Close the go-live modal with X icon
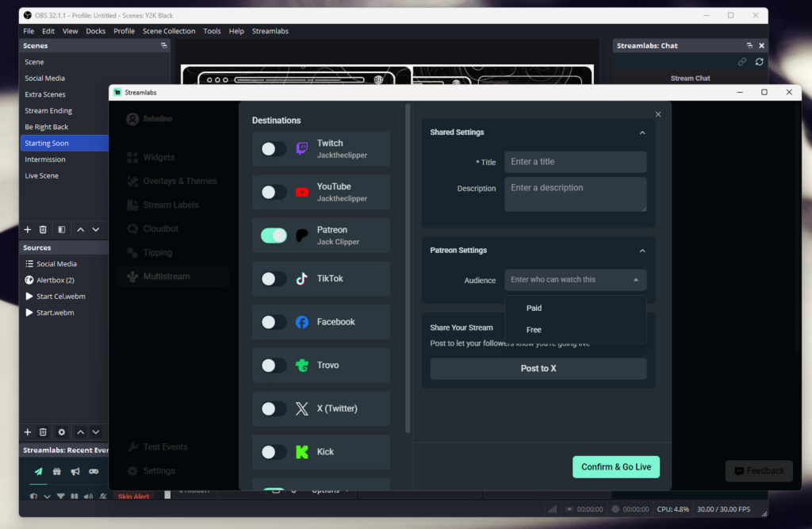Screen dimensions: 812x529 pos(658,114)
